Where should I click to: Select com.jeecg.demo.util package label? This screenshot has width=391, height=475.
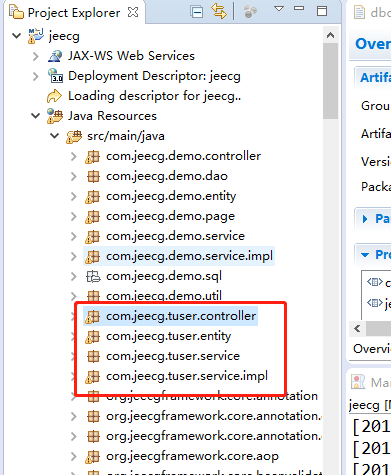coord(164,296)
